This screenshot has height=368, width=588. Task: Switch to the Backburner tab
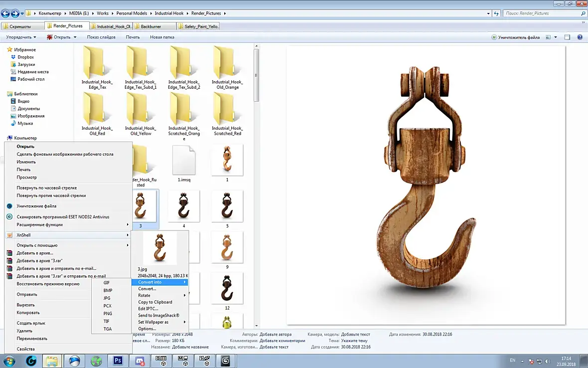pos(150,26)
